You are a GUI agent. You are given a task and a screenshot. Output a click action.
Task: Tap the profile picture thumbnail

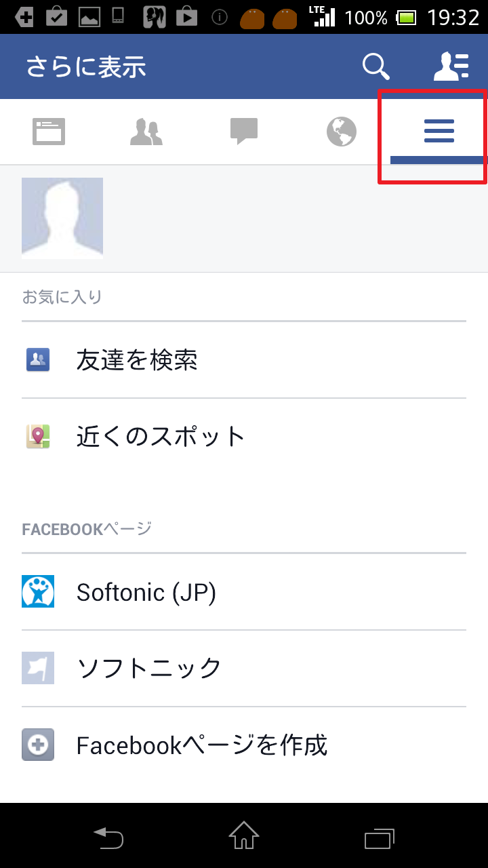62,218
